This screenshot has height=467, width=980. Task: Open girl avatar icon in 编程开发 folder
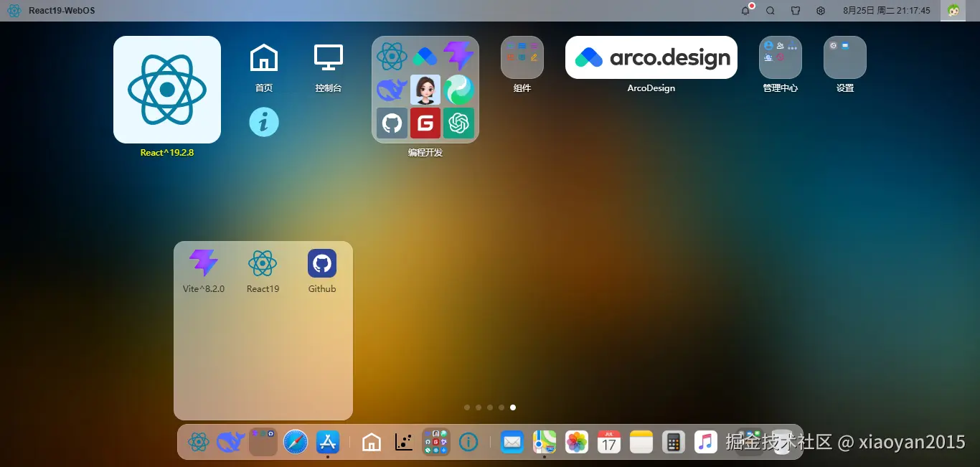pos(425,90)
